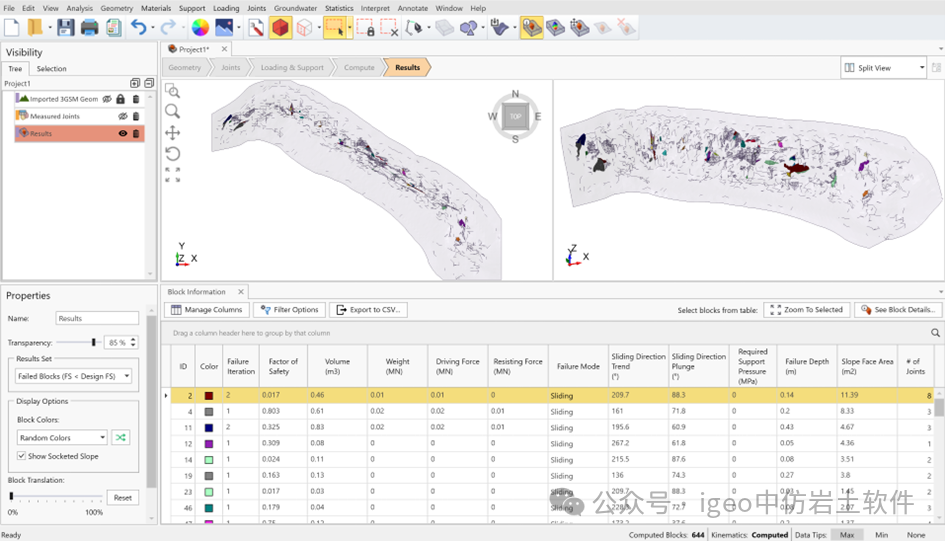
Task: Toggle visibility of Imported 3GSM Geom
Action: [106, 99]
